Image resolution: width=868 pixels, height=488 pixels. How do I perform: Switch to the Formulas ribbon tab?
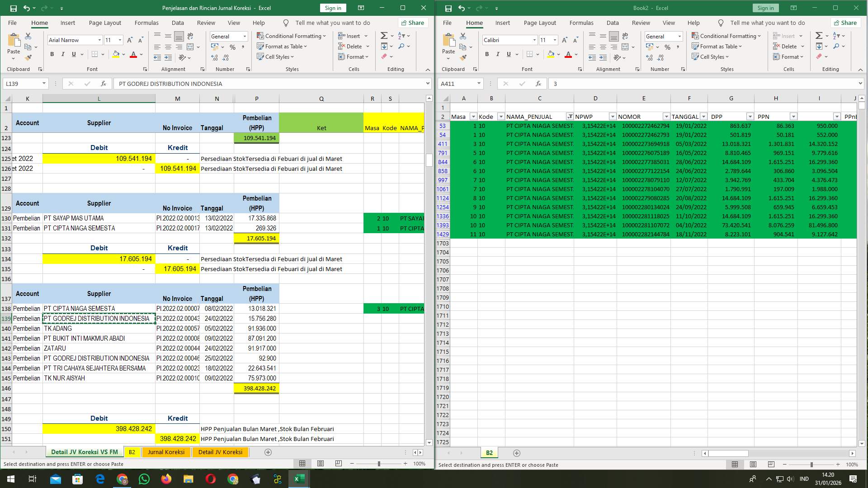click(146, 23)
